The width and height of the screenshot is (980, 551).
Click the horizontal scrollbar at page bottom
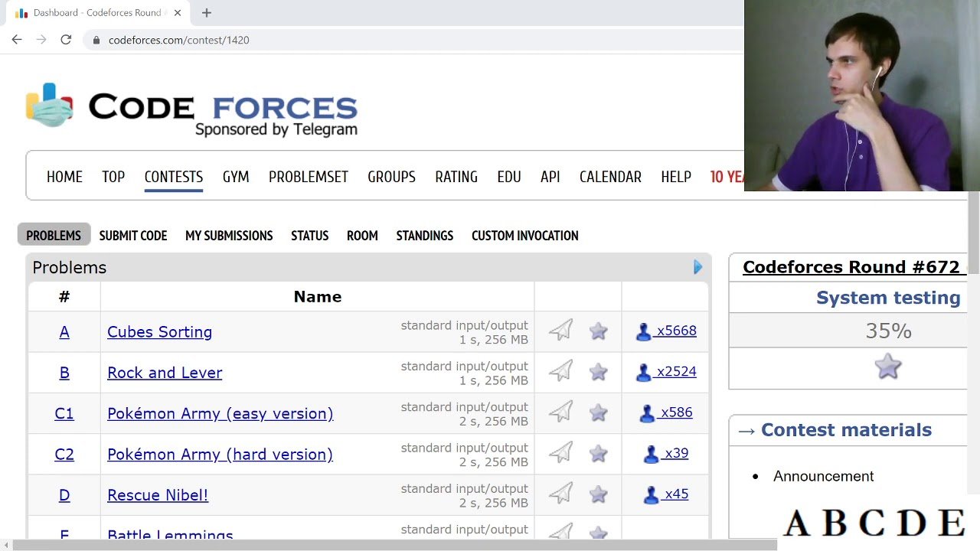[x=394, y=545]
